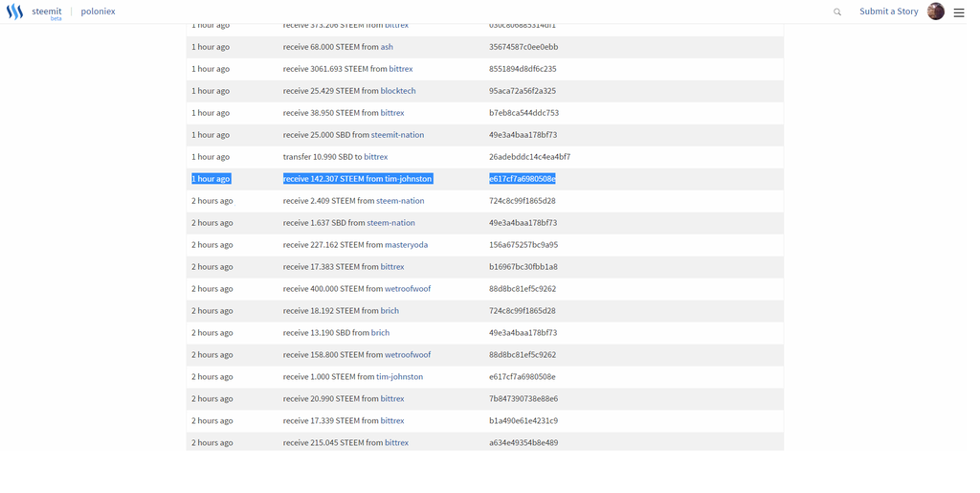Viewport: 980px width, 493px height.
Task: Open steem-nation link in 1.637 SBD row
Action: (390, 222)
